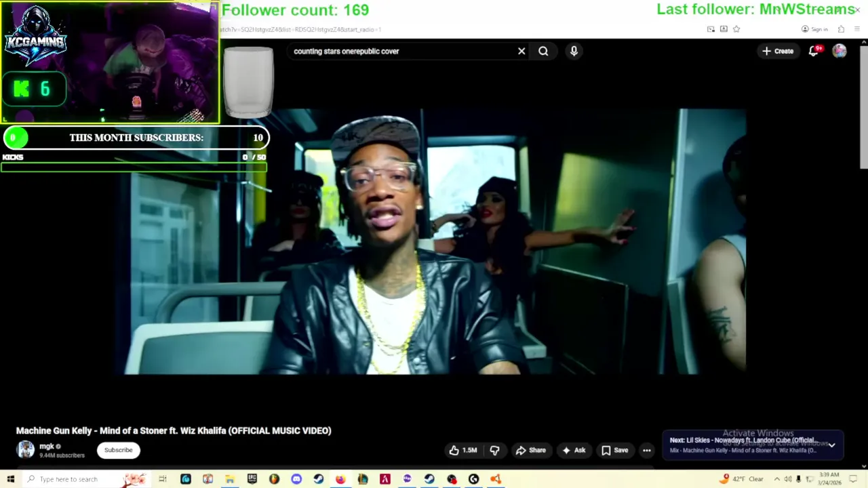Open the YouTube Create menu

point(778,51)
